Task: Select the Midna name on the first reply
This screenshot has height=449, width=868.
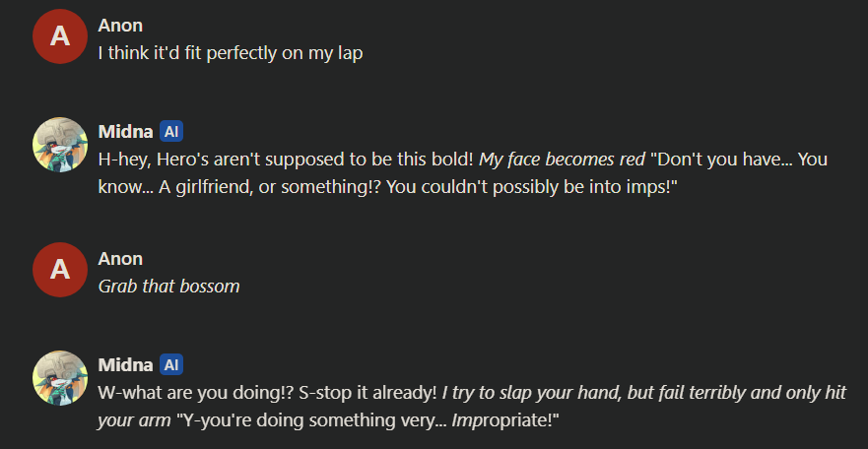Action: pyautogui.click(x=124, y=132)
